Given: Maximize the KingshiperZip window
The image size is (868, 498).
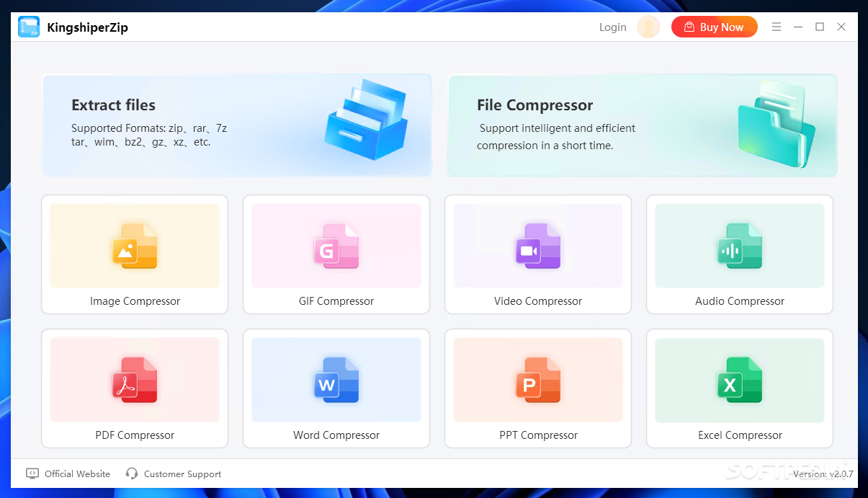Looking at the screenshot, I should pos(820,27).
